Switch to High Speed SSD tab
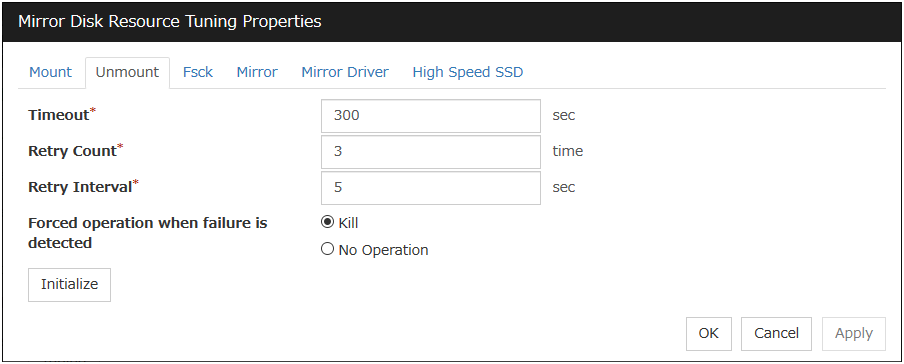904x364 pixels. point(468,72)
